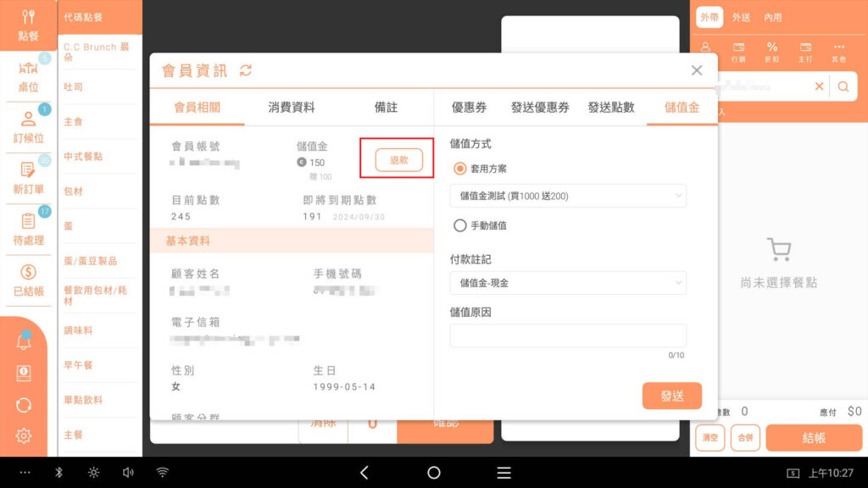Select the 套用方案 radio option
The height and width of the screenshot is (488, 868).
pyautogui.click(x=460, y=169)
